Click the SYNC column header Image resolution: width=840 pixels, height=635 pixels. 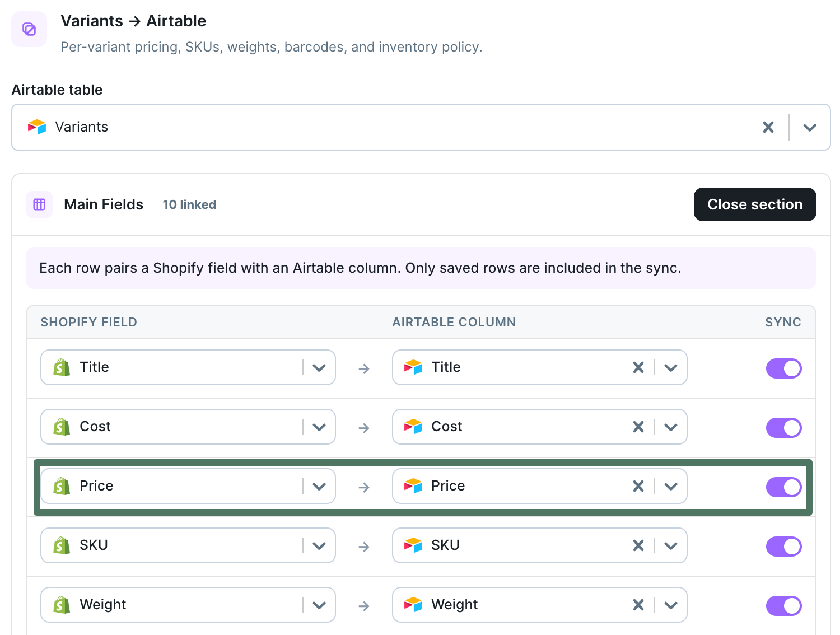coord(783,323)
